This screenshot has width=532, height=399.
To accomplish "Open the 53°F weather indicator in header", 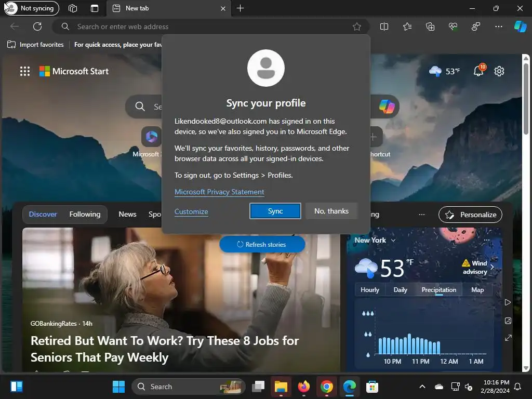I will [x=445, y=71].
